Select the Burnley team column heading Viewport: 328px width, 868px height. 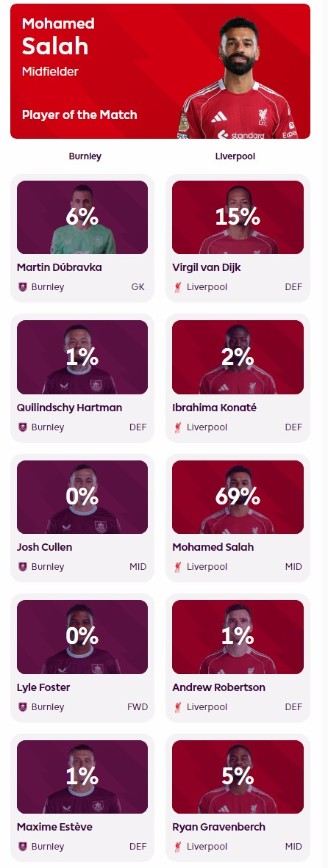click(85, 156)
